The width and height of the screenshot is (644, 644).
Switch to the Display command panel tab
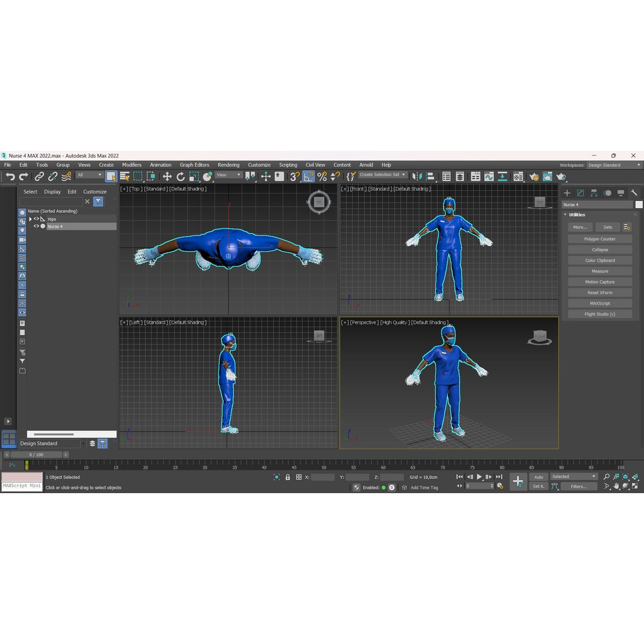(621, 193)
